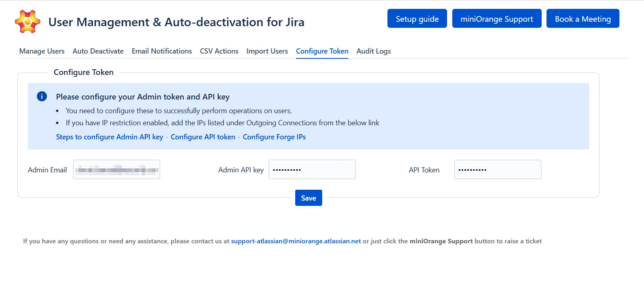Click the support-atlassian email link
The image size is (644, 286).
click(x=296, y=241)
